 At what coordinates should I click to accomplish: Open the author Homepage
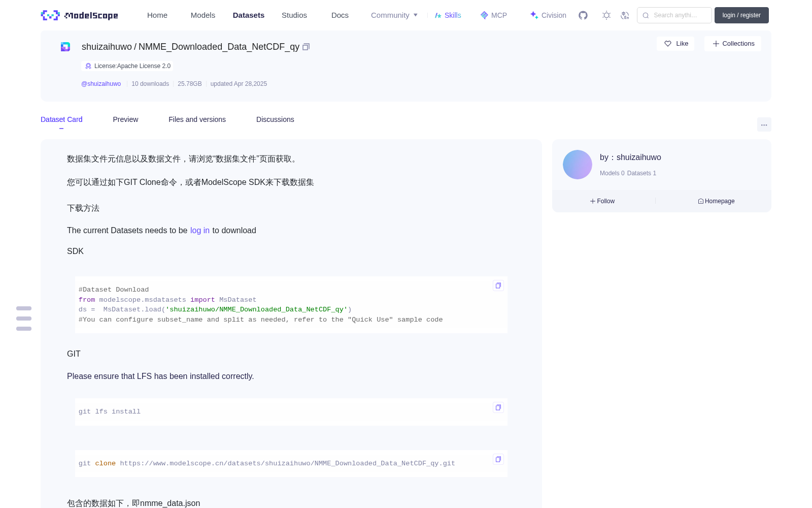point(716,201)
